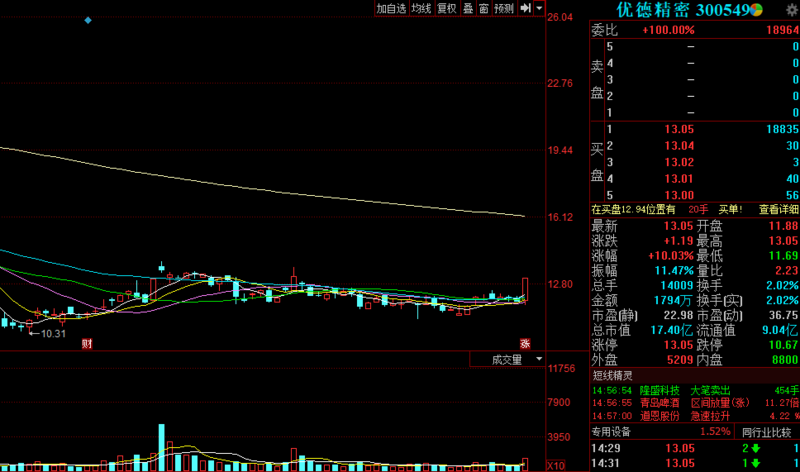This screenshot has height=472, width=800.
Task: Click the 14:31 tick trade row
Action: pyautogui.click(x=695, y=463)
